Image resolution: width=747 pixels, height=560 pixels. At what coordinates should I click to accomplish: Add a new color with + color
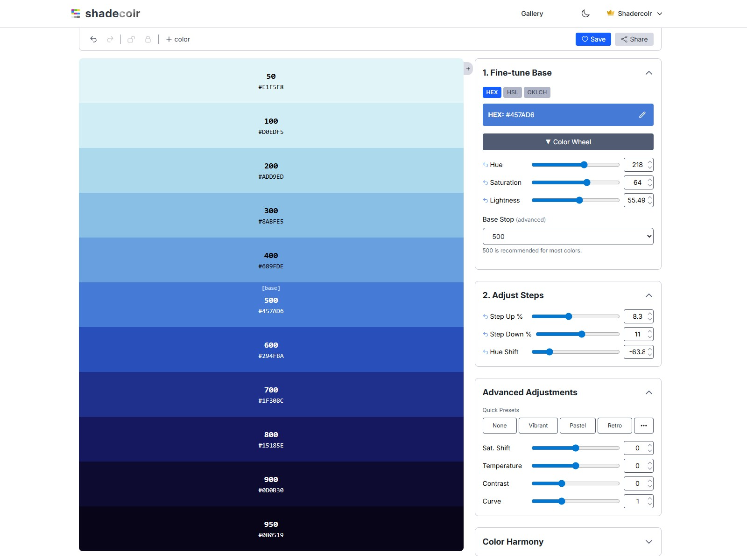[178, 39]
